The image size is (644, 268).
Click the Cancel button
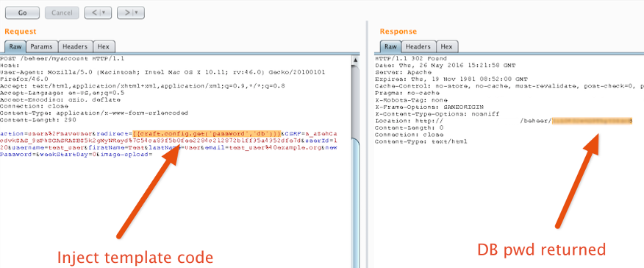point(62,13)
